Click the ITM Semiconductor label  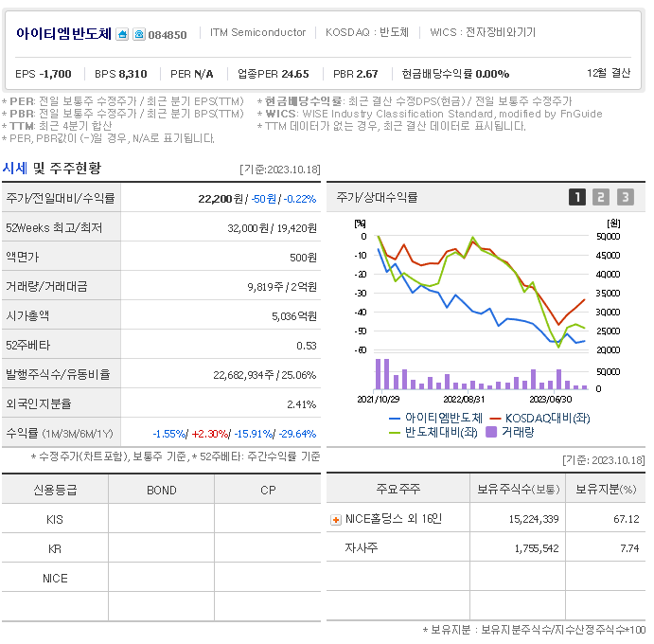click(x=257, y=32)
